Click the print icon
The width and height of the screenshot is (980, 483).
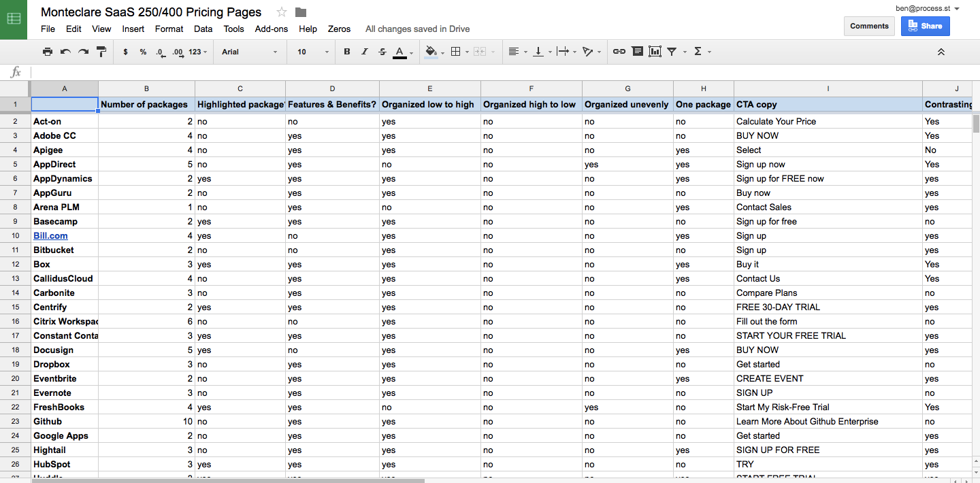click(x=47, y=52)
